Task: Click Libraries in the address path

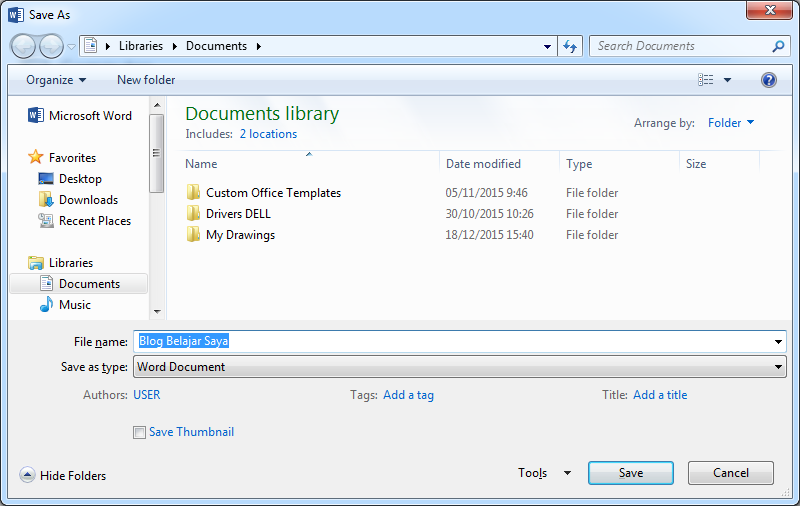Action: (141, 46)
